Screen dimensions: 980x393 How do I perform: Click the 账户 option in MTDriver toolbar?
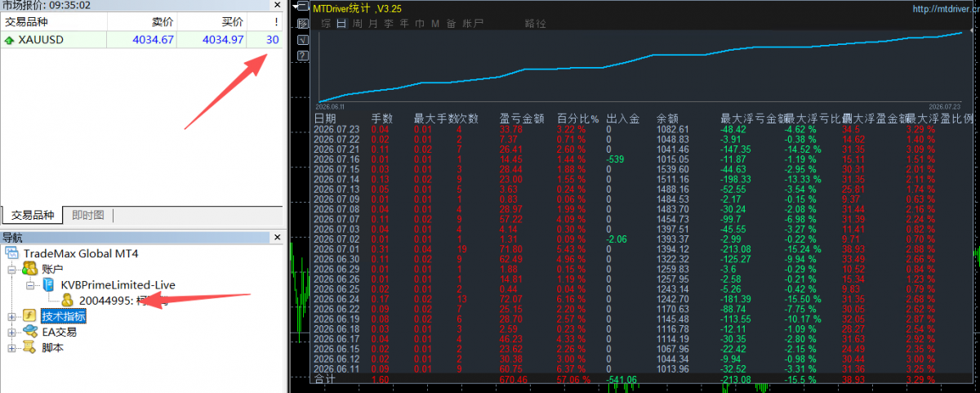point(473,24)
